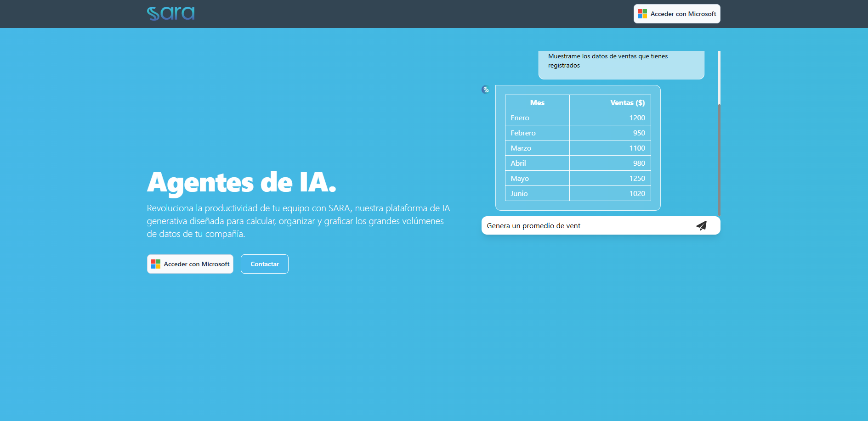Click the Enero table cell

point(537,118)
